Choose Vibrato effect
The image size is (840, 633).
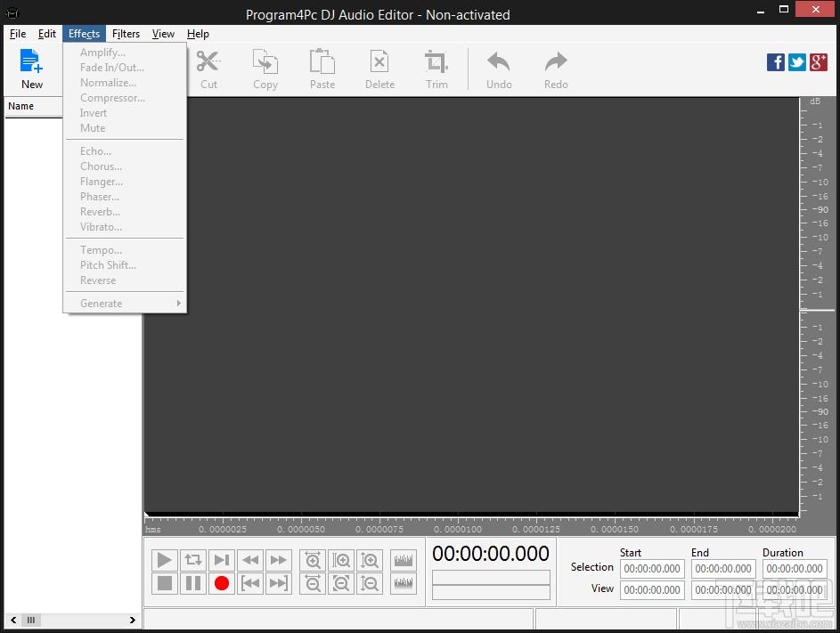pos(125,227)
